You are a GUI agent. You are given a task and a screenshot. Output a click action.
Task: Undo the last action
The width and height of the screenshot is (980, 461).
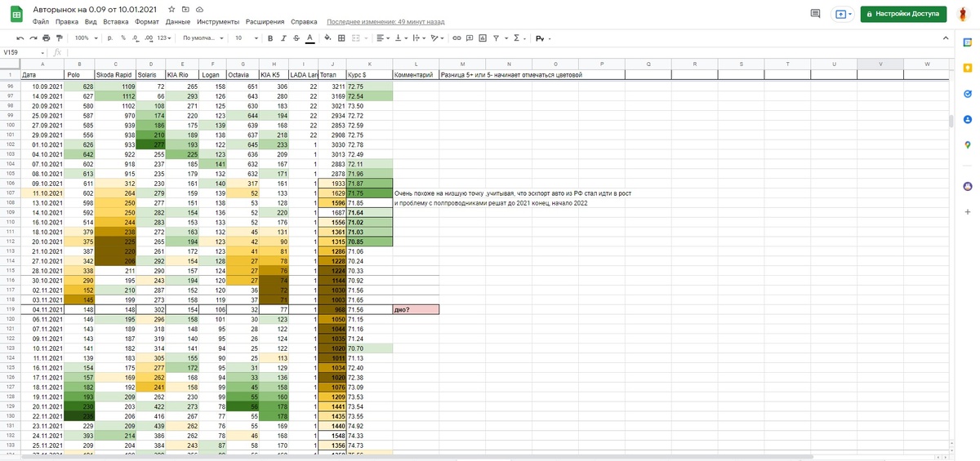[x=20, y=38]
